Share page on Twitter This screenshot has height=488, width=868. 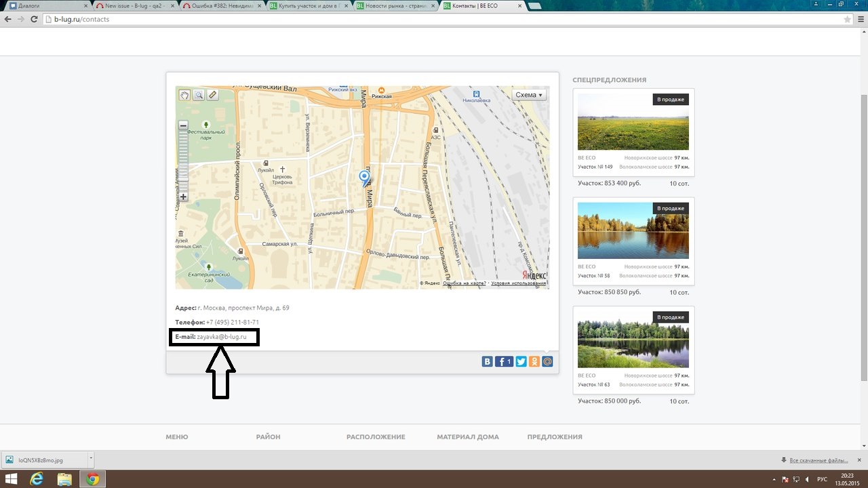pos(521,362)
